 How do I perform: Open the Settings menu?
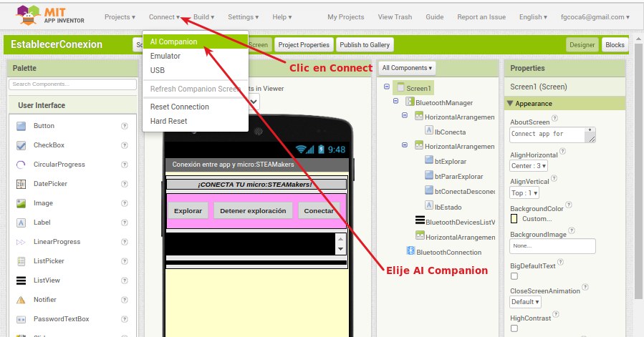click(243, 17)
